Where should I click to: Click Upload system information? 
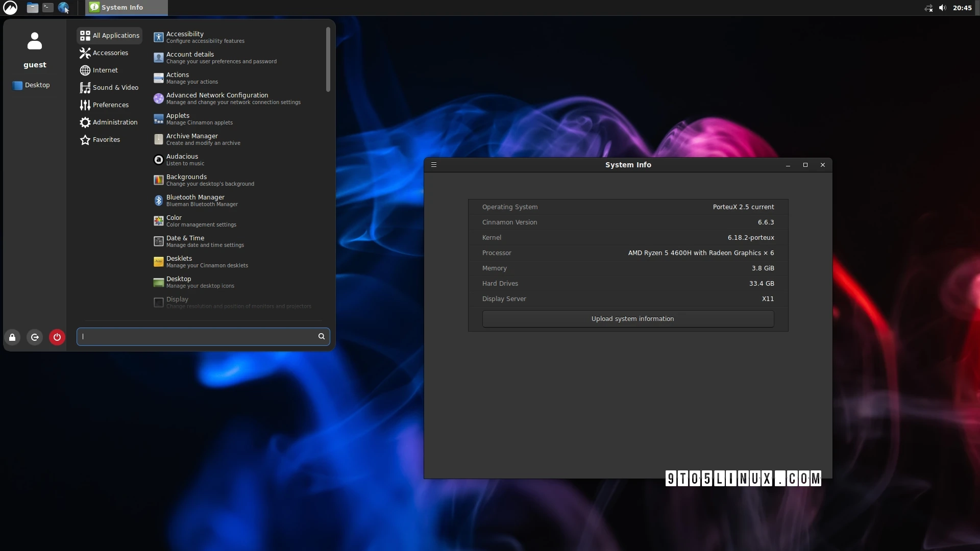(x=632, y=318)
